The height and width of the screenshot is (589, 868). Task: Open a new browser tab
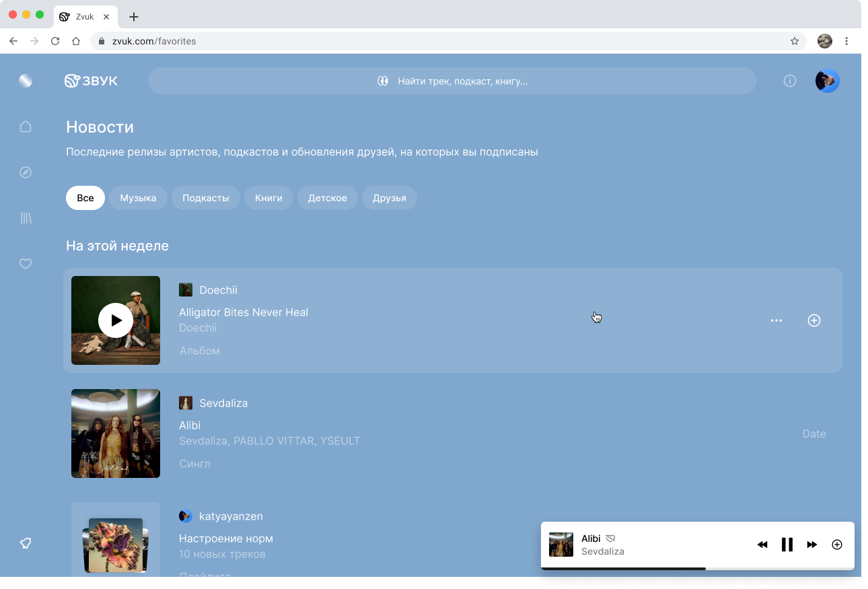134,17
